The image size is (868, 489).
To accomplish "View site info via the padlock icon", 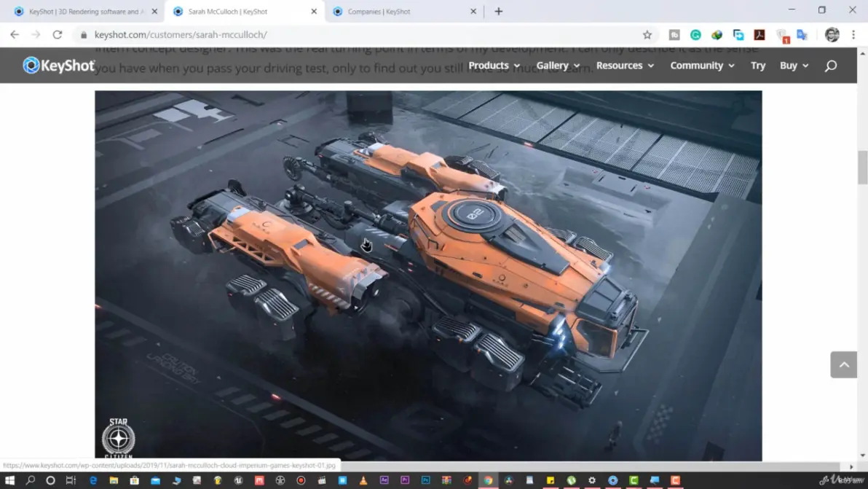I will (84, 35).
